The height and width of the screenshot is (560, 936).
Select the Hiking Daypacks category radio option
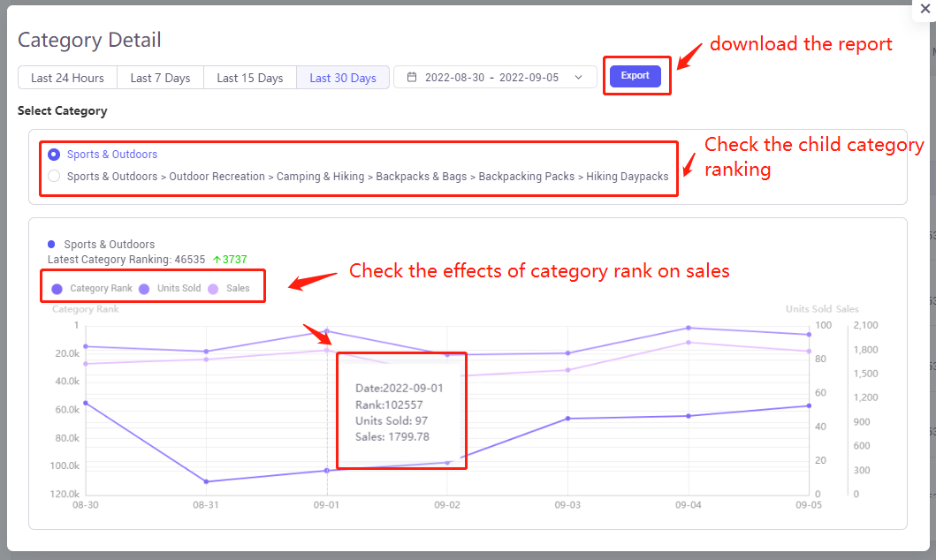point(54,176)
